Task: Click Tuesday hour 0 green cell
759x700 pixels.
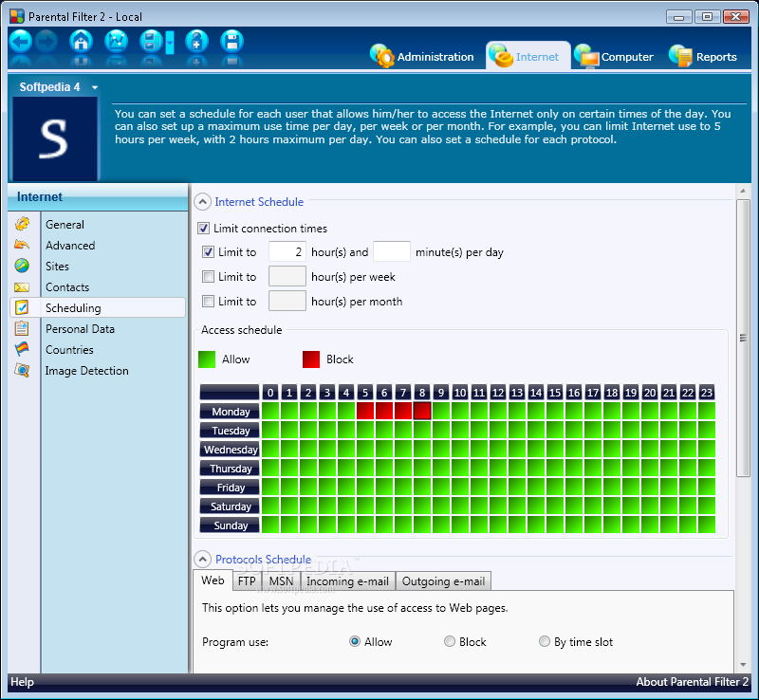Action: pos(270,430)
